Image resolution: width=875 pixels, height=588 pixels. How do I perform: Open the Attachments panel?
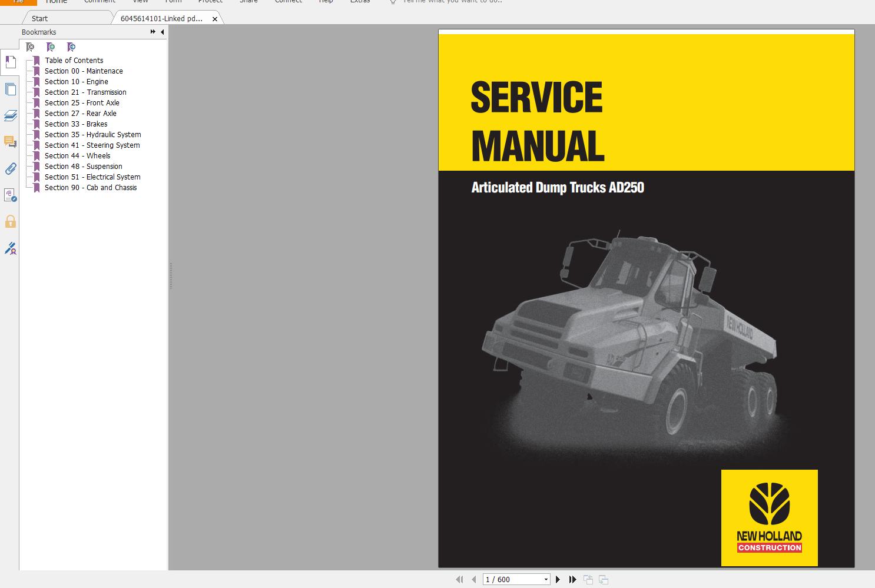(x=10, y=169)
